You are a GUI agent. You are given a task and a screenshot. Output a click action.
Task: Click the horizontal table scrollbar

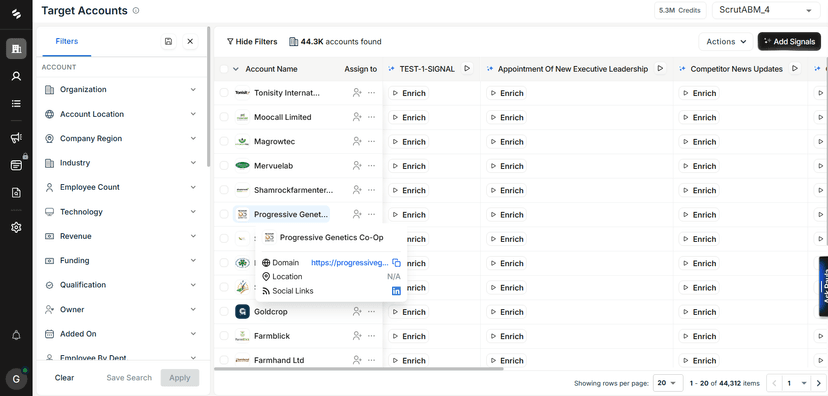[359, 369]
